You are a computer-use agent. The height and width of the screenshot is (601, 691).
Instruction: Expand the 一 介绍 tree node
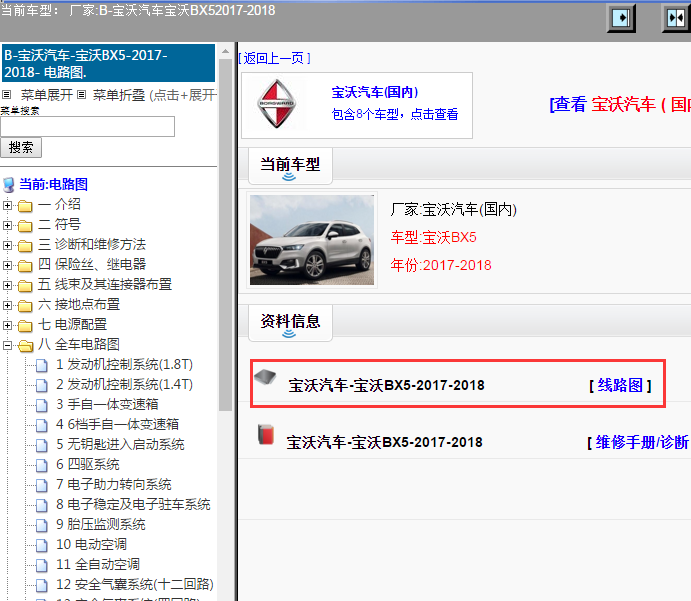pyautogui.click(x=7, y=205)
